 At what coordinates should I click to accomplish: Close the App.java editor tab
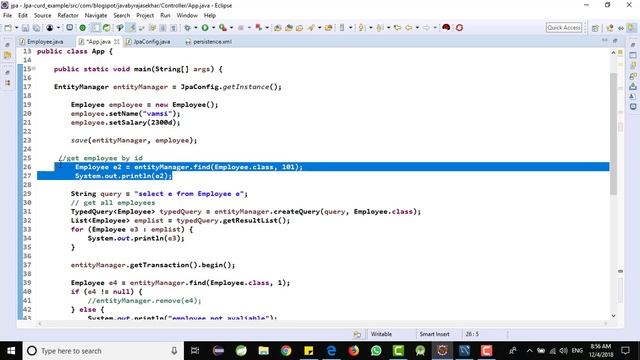(x=117, y=42)
